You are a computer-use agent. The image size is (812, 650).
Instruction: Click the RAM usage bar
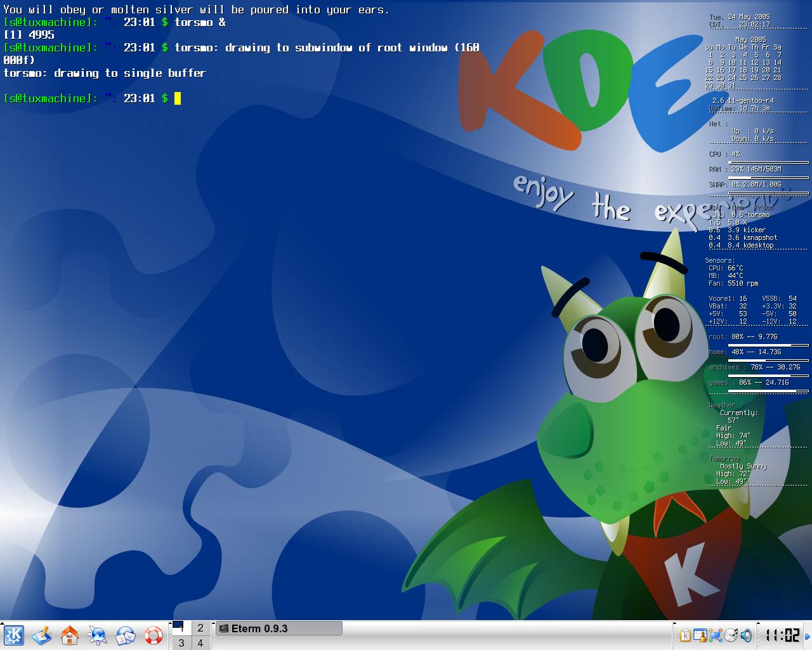point(768,178)
